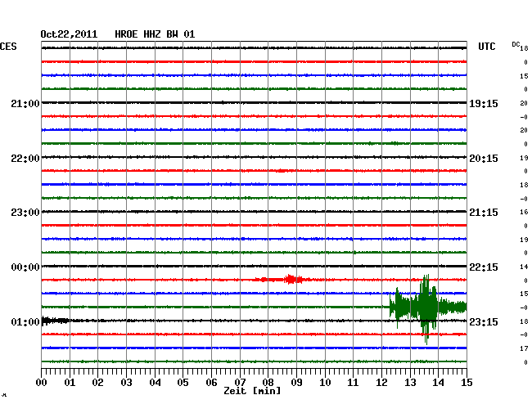Click the "21:15" UTC time label
Viewport: 532px width, 404px height.
click(x=484, y=213)
